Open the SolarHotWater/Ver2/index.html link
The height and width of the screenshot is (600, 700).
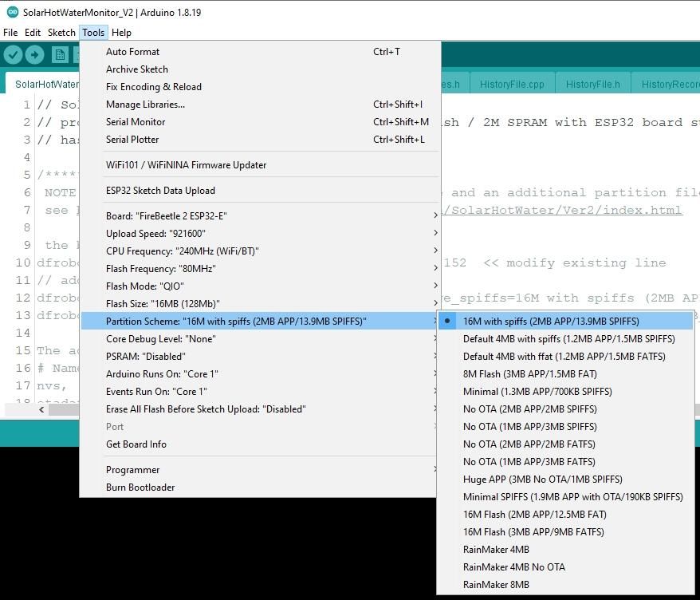coord(562,210)
